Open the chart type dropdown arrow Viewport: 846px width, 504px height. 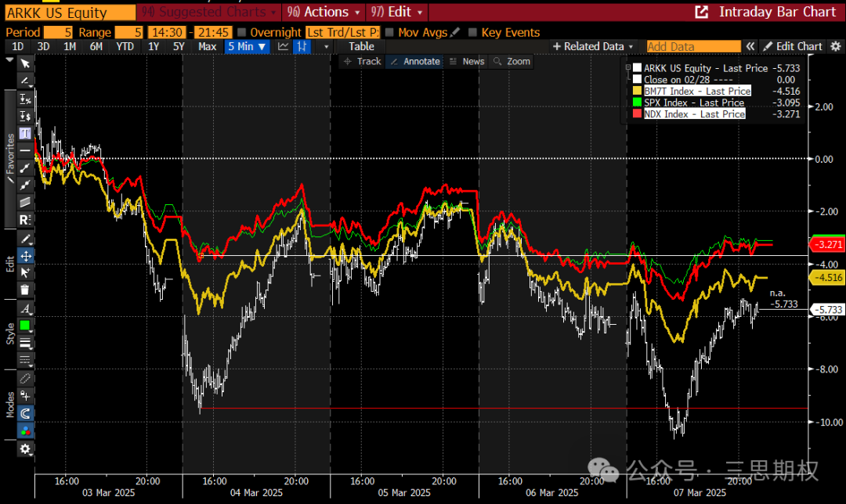(326, 47)
